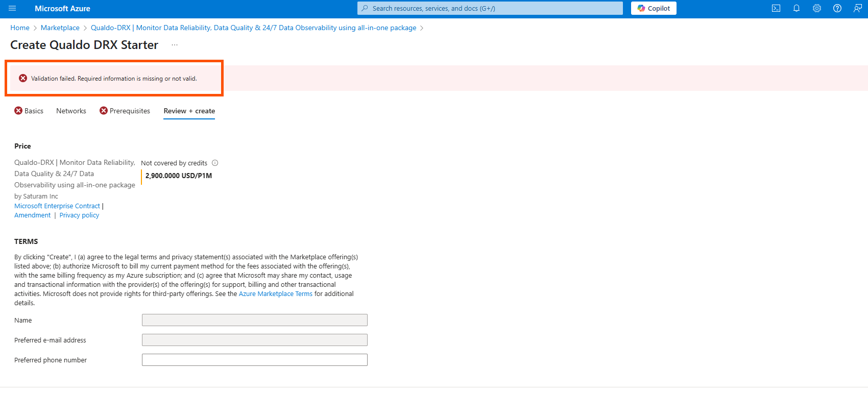Click the Preferred e-mail address field
The height and width of the screenshot is (418, 868).
tap(255, 340)
